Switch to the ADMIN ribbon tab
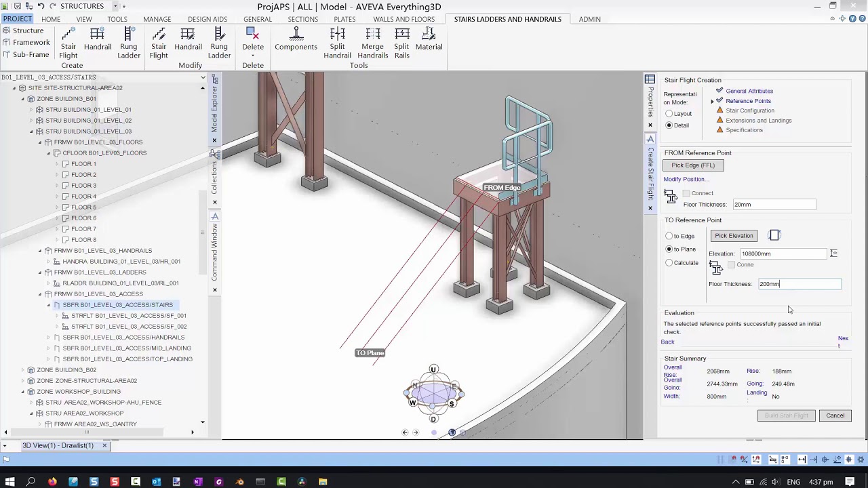 pos(589,19)
